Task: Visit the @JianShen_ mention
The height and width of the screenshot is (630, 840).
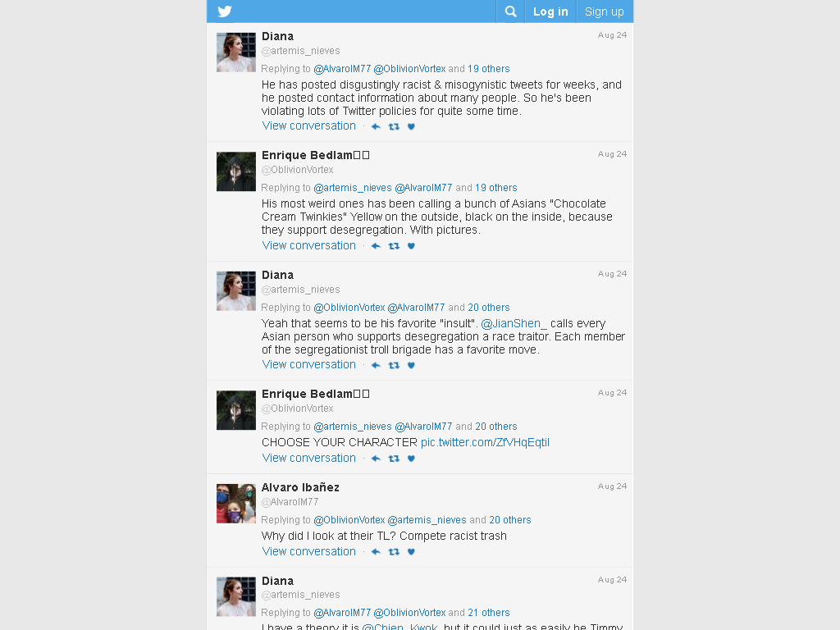Action: pos(514,323)
